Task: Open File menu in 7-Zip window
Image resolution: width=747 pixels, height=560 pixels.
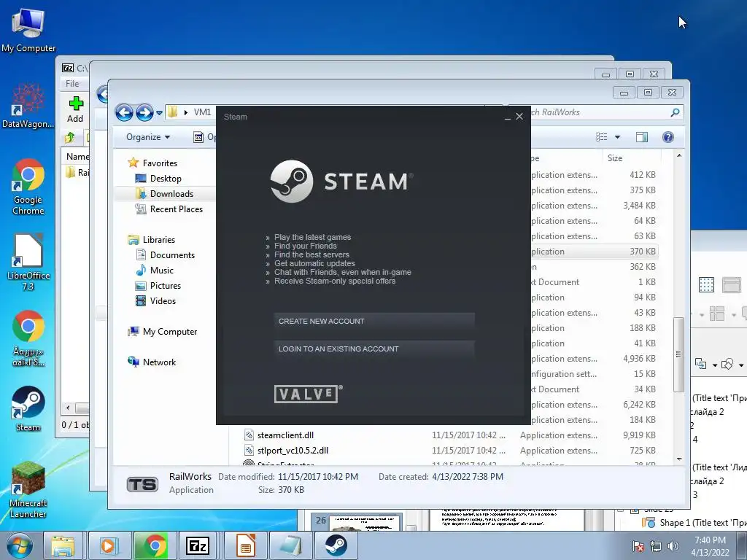Action: 72,83
